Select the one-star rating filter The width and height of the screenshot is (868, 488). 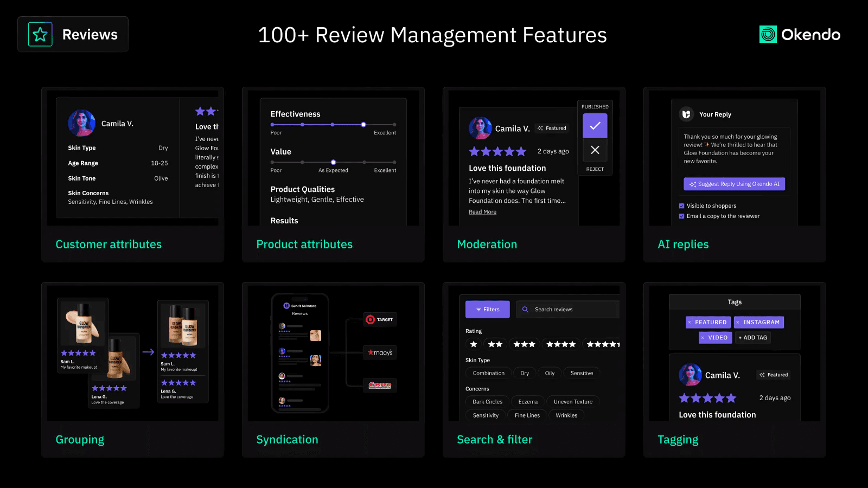(474, 344)
